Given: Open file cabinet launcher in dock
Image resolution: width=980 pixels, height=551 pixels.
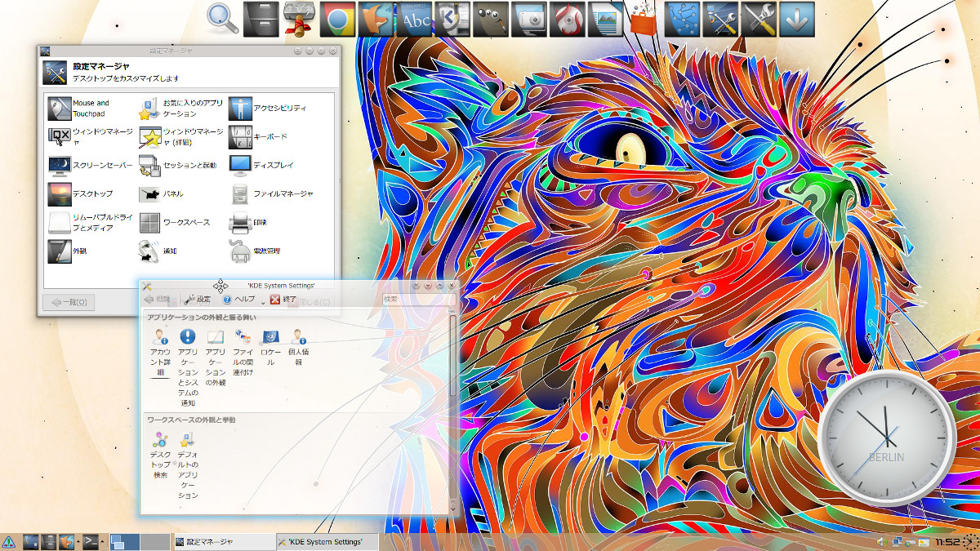Looking at the screenshot, I should coord(263,19).
